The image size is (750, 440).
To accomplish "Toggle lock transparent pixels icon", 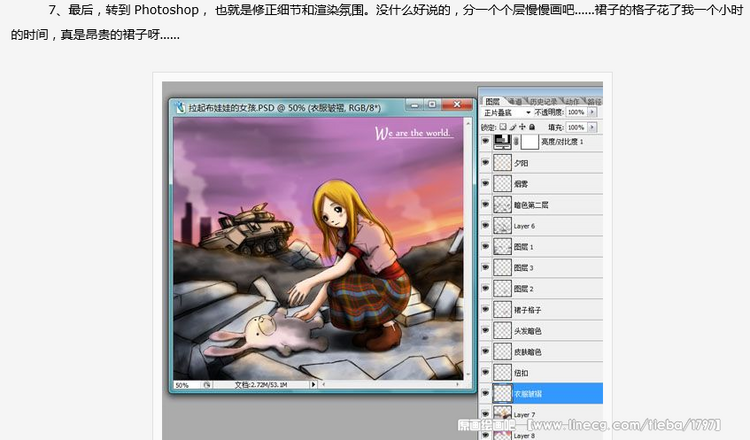I will (x=503, y=127).
